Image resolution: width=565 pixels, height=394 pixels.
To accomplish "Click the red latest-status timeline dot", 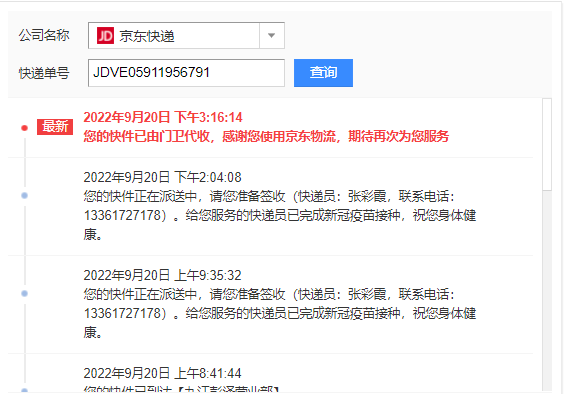I will click(25, 128).
